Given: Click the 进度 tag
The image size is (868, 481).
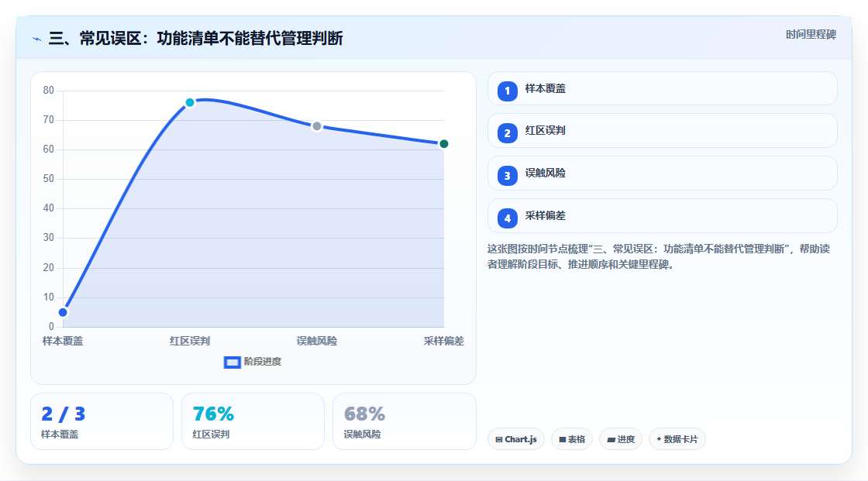Looking at the screenshot, I should pyautogui.click(x=621, y=439).
